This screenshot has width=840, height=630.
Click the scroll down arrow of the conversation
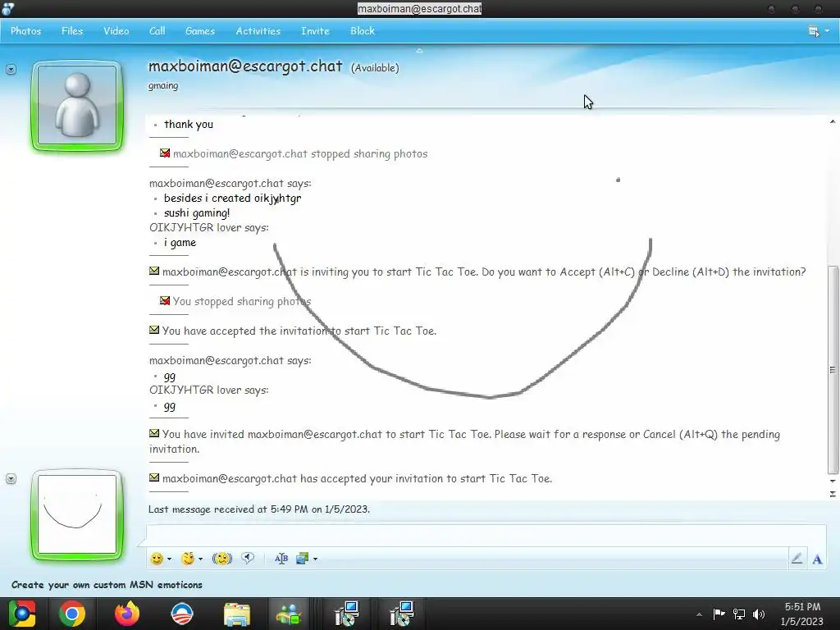(833, 481)
